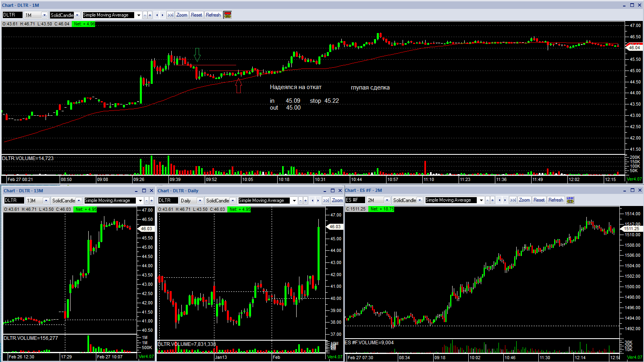Click the 'Надеялся на откат' chart annotation
The width and height of the screenshot is (644, 362).
coord(295,87)
